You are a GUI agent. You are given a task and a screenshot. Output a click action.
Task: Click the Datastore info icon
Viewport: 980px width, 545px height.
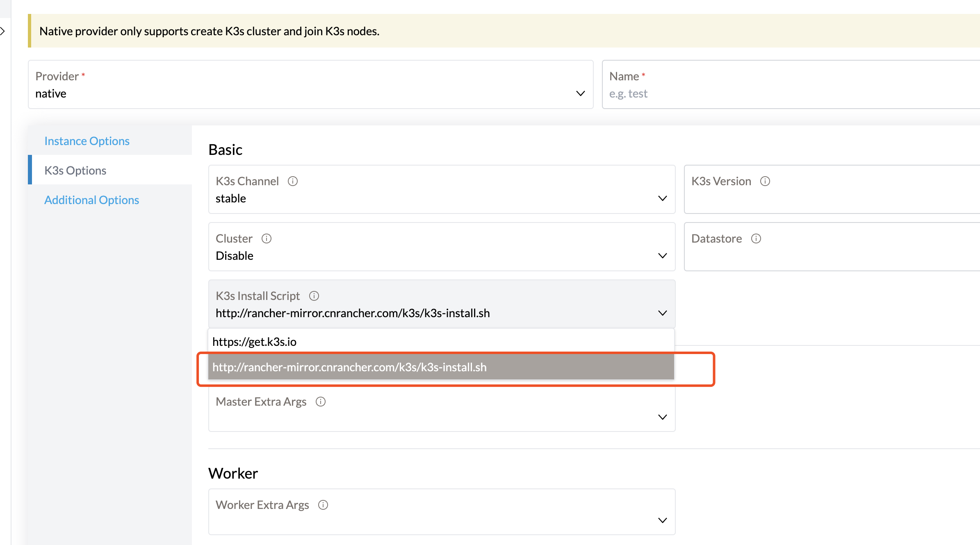click(x=756, y=238)
